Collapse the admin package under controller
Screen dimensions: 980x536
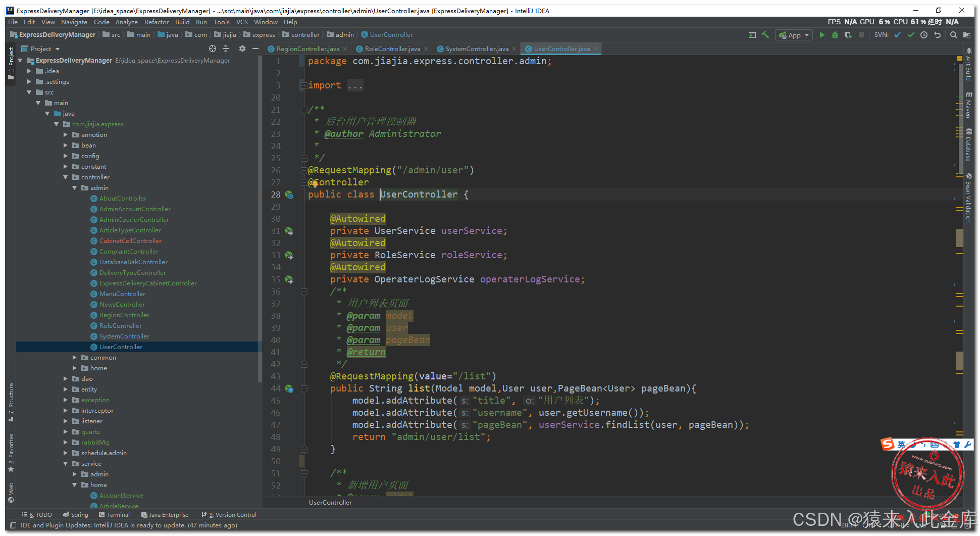click(x=75, y=188)
